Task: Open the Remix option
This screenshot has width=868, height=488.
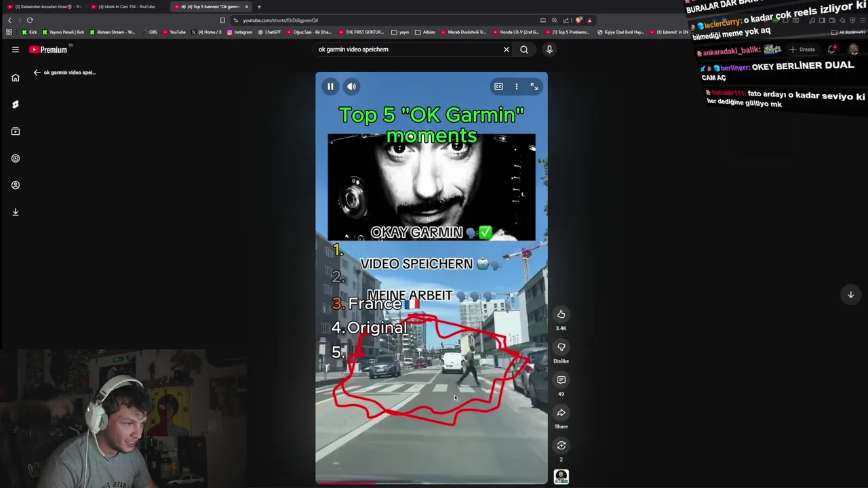Action: click(x=561, y=445)
